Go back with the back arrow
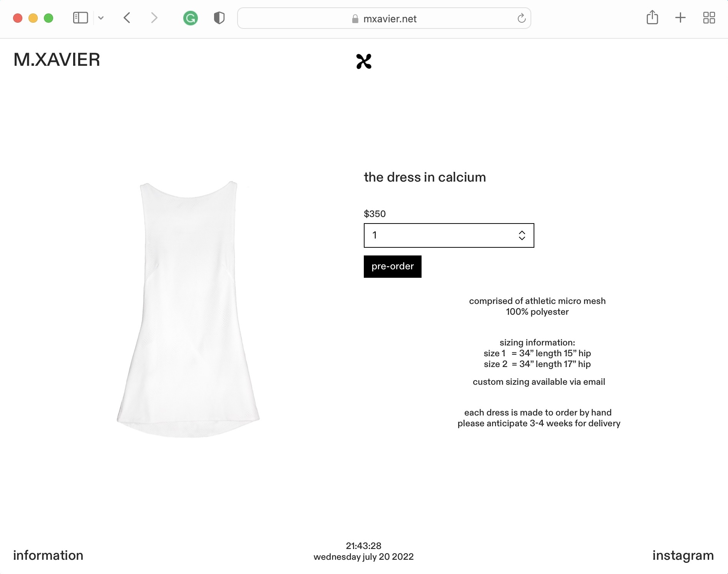Viewport: 728px width, 574px height. tap(127, 18)
